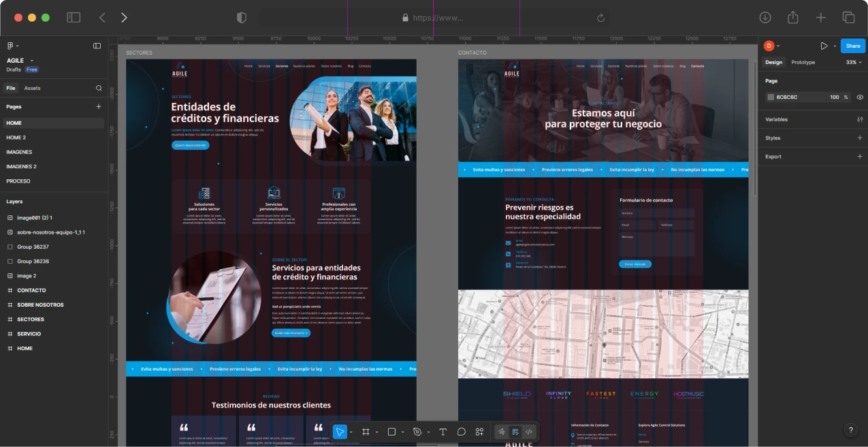Toggle page background visibility eye icon
Image resolution: width=868 pixels, height=447 pixels.
pos(860,97)
